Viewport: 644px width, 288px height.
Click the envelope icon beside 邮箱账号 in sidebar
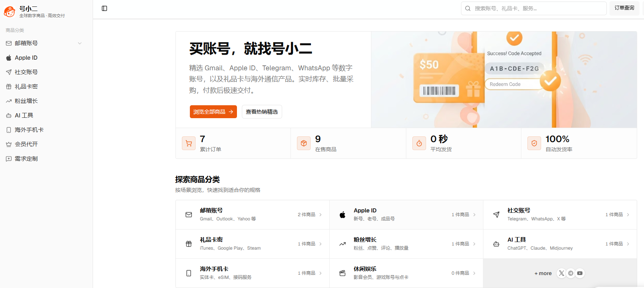pos(9,43)
